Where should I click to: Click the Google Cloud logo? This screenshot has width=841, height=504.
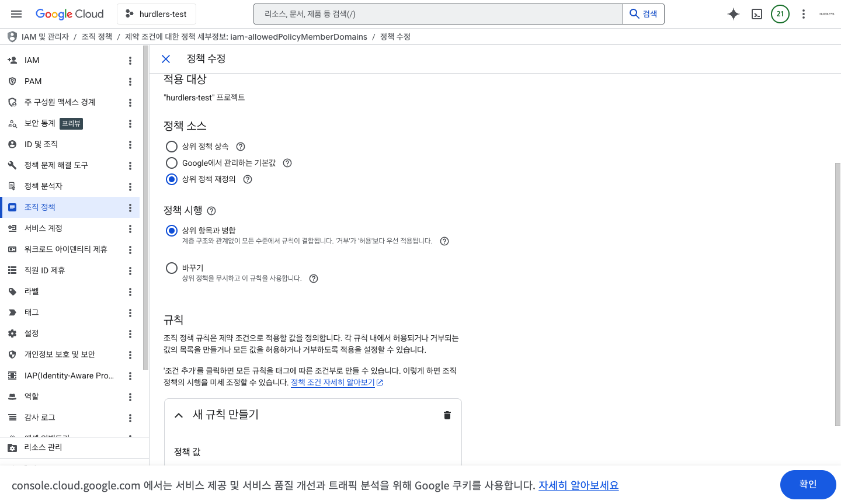click(x=69, y=14)
